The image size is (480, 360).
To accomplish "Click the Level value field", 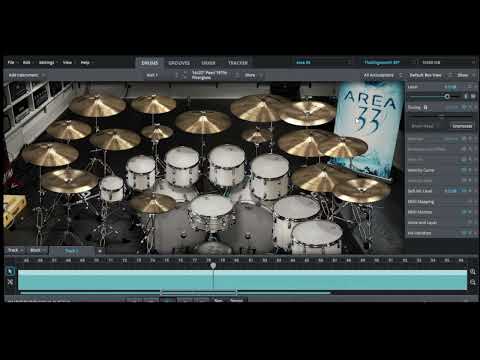I will (450, 87).
